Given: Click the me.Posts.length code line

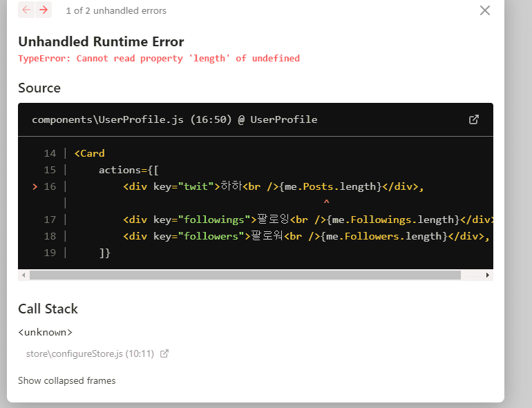Looking at the screenshot, I should [x=273, y=186].
